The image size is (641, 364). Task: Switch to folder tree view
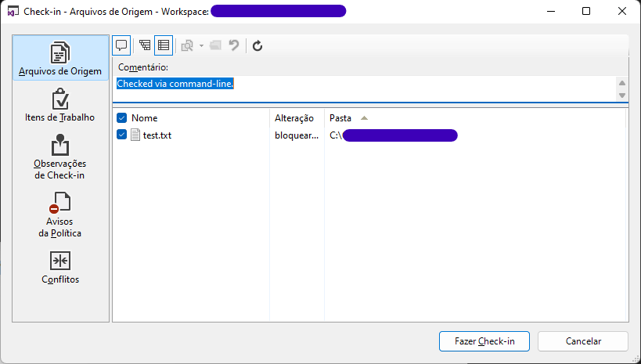(145, 45)
